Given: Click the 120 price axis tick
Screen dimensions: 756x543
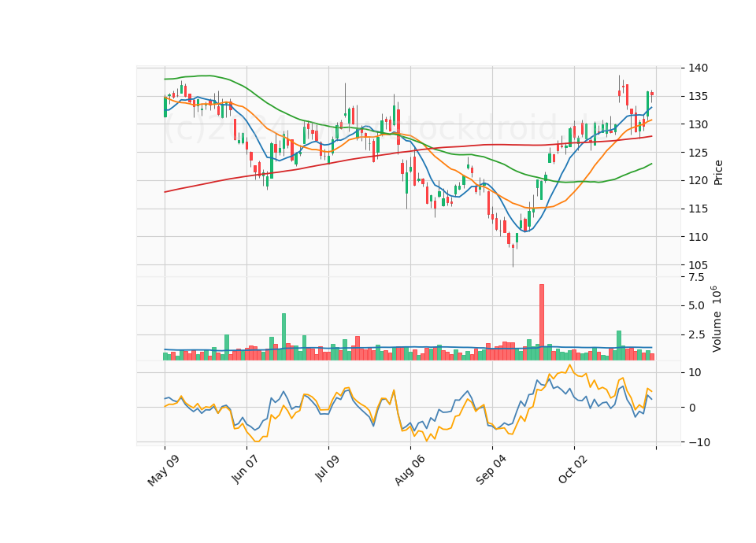Looking at the screenshot, I should (699, 181).
